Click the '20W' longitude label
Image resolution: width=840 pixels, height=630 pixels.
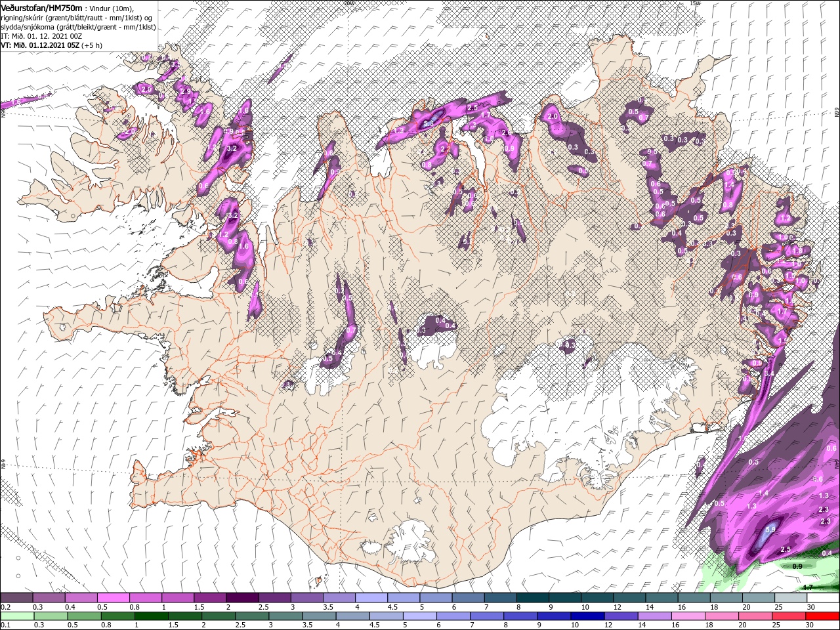coord(348,3)
